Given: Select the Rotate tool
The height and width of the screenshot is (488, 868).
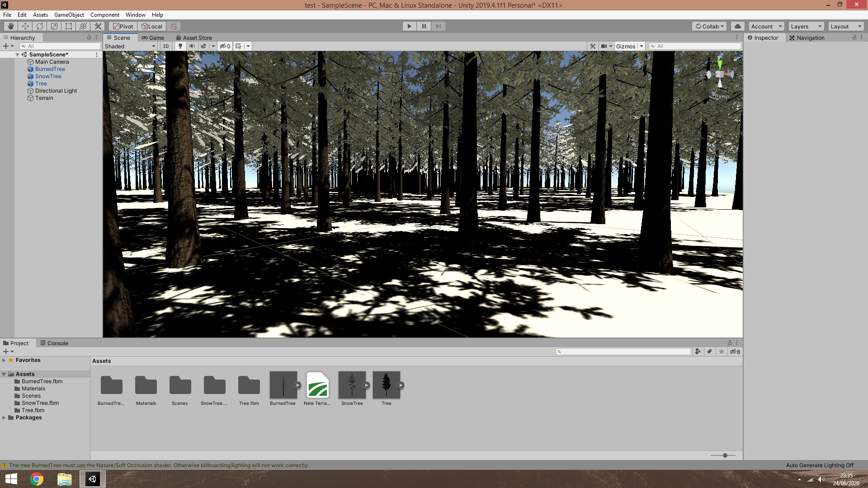Looking at the screenshot, I should 40,26.
